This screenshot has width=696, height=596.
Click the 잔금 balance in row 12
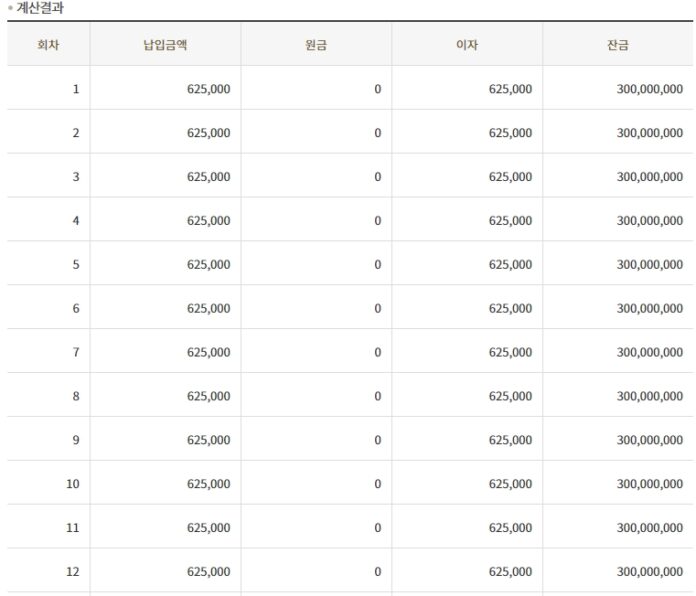[x=650, y=572]
